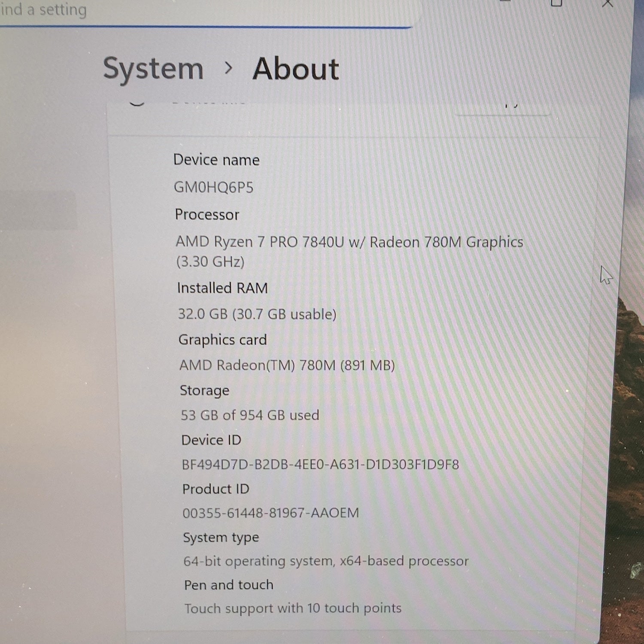Select the 64-bit operating system value
644x644 pixels.
coord(326,561)
